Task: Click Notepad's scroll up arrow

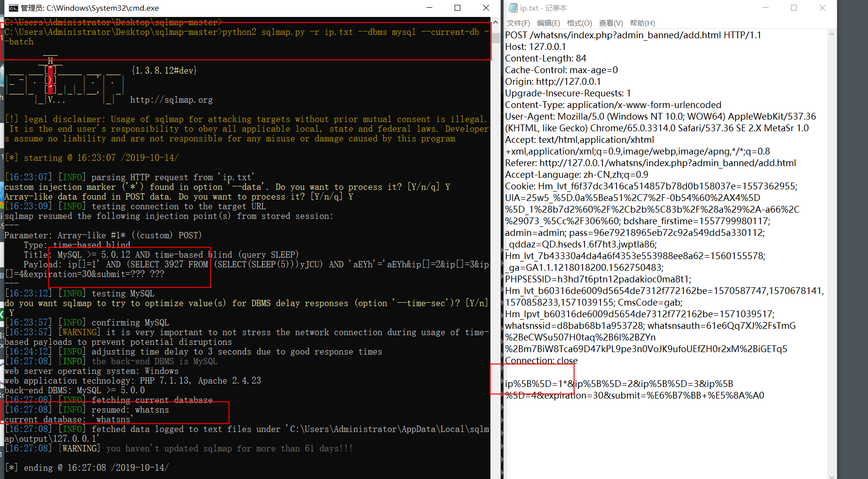Action: point(832,34)
